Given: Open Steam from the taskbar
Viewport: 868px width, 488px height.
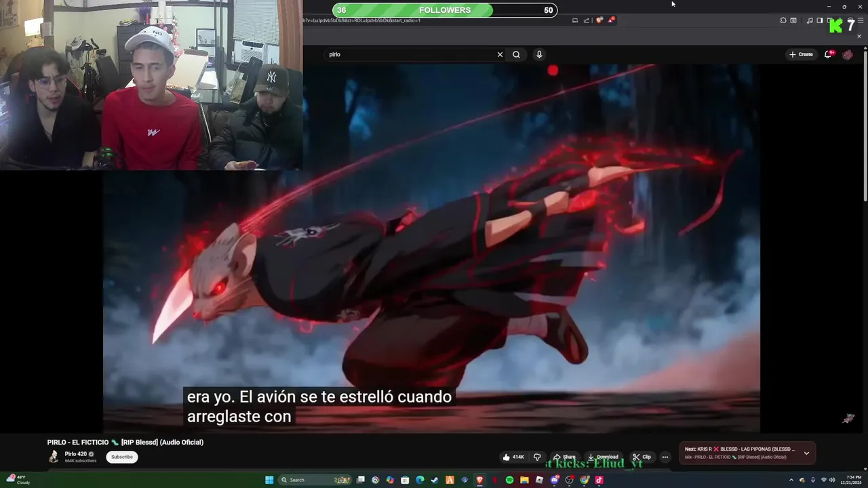Looking at the screenshot, I should click(x=435, y=480).
